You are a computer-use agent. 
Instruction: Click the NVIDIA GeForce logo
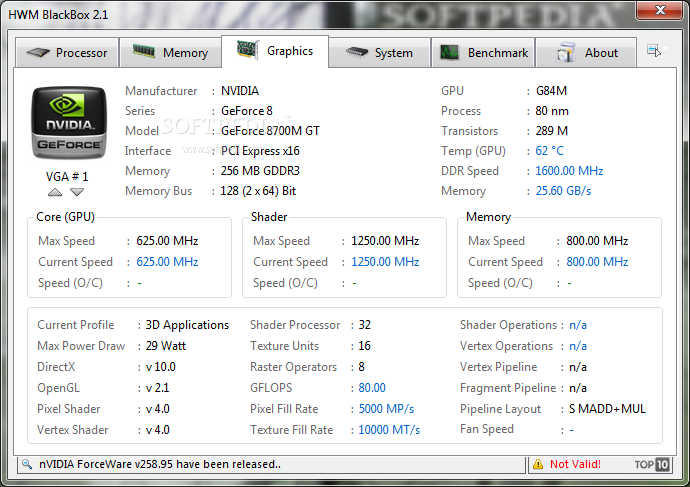[69, 123]
